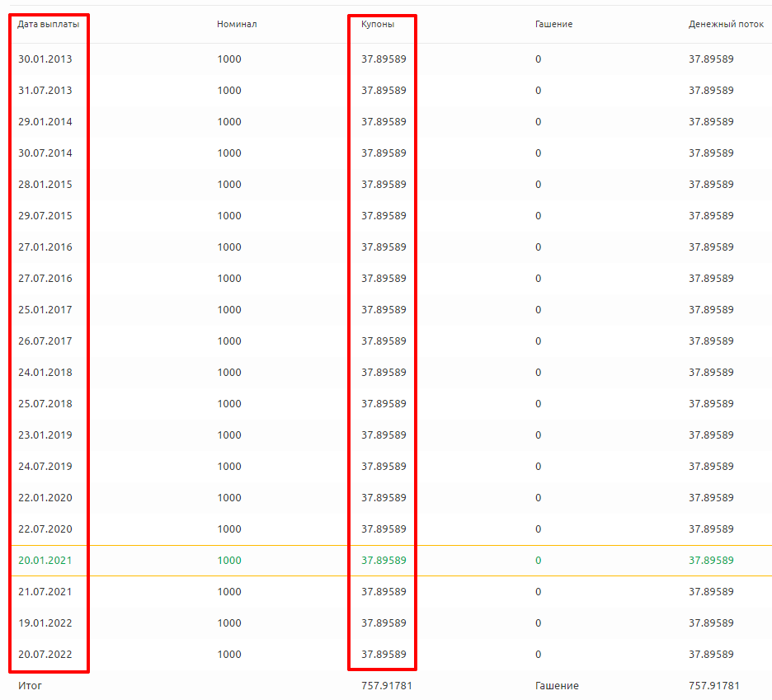
Task: Click the date cell 29.01.2014
Action: coord(45,122)
